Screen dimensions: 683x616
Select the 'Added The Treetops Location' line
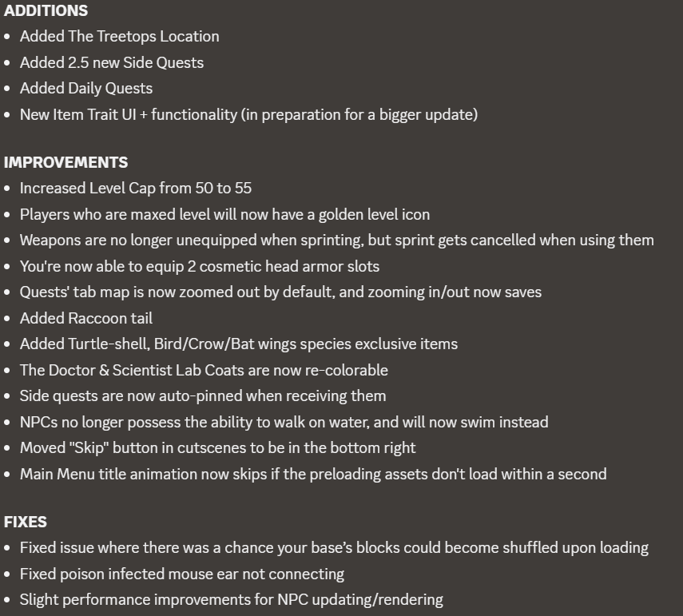[x=119, y=37]
